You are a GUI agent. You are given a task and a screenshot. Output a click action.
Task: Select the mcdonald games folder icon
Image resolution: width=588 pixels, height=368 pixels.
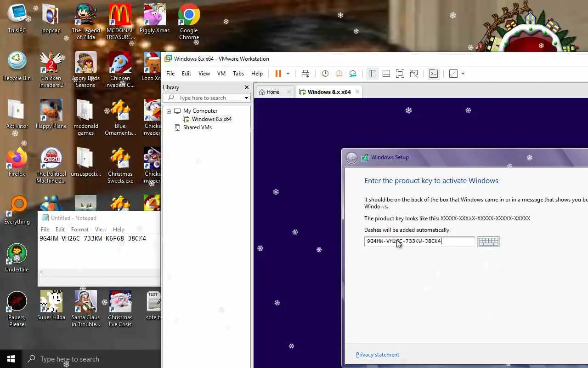[86, 118]
